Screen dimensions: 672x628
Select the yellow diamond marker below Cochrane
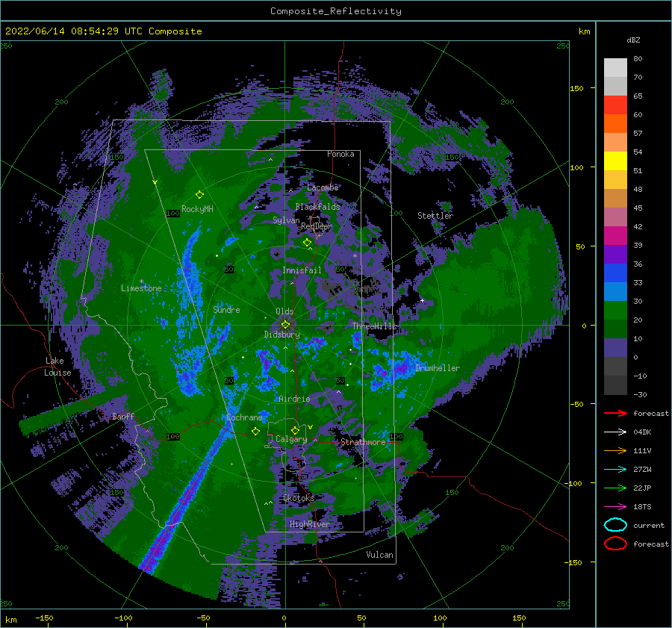pyautogui.click(x=255, y=431)
